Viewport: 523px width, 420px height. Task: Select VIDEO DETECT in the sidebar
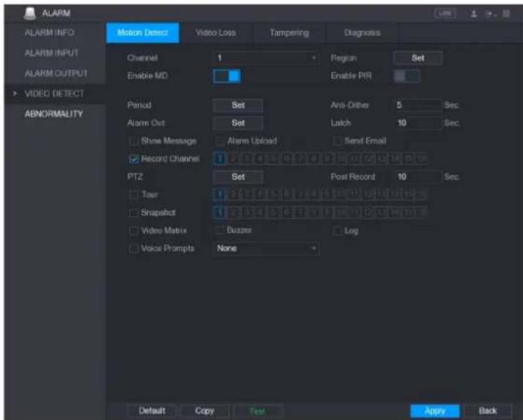(x=54, y=93)
